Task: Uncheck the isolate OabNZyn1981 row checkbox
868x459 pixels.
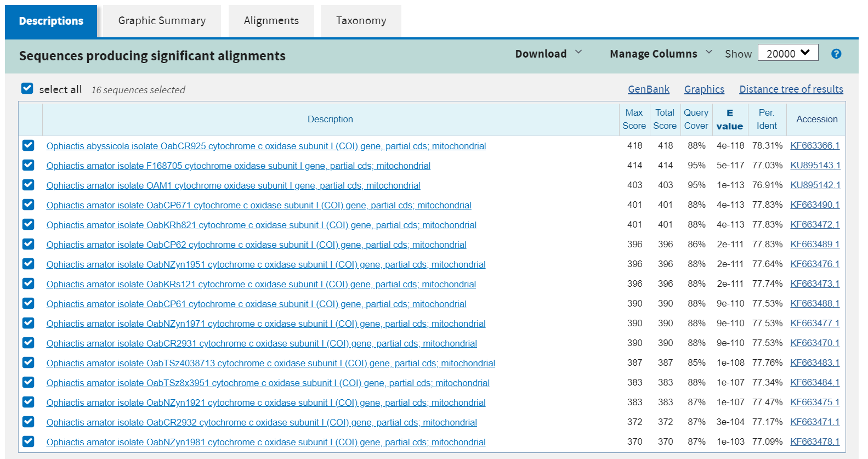Action: [29, 441]
